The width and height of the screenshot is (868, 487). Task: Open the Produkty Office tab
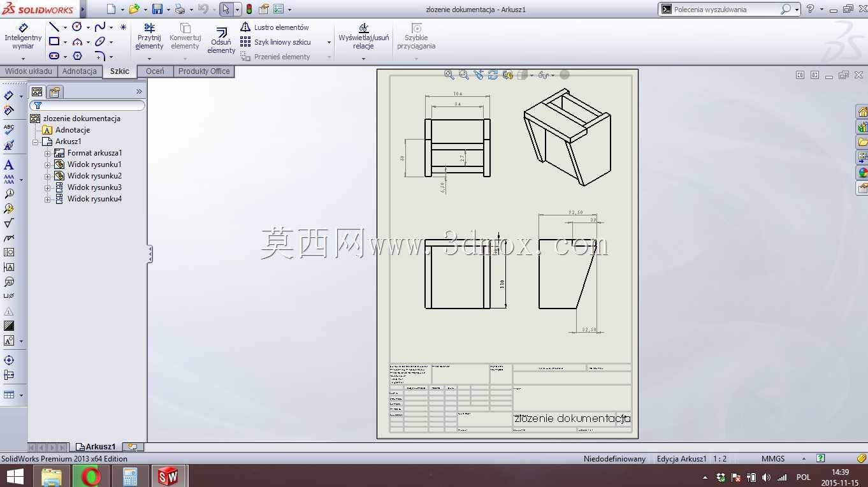click(204, 71)
